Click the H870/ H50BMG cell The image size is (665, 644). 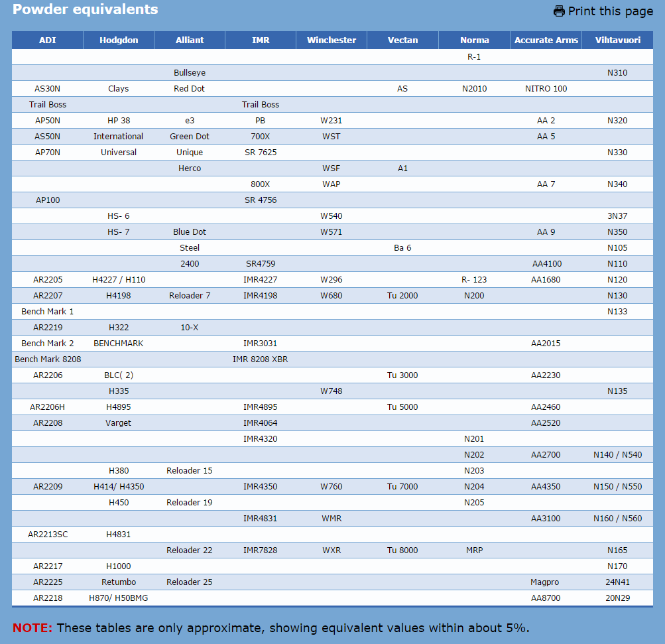click(118, 598)
